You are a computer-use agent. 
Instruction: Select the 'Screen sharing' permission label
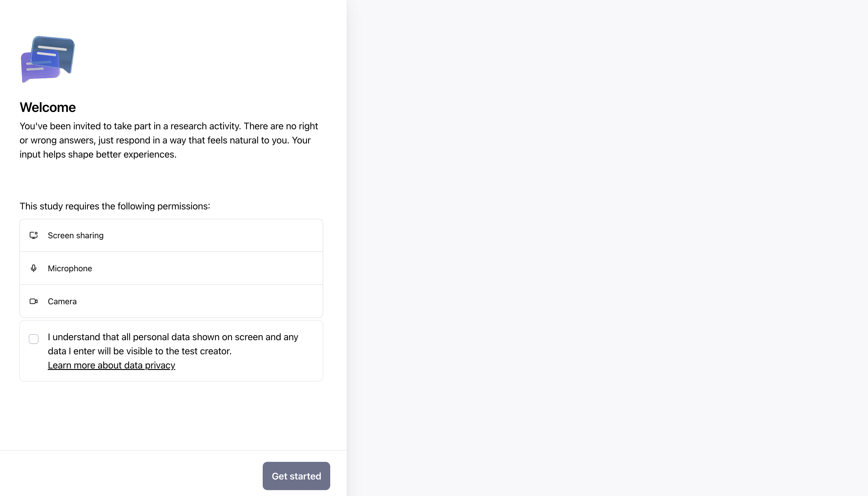pyautogui.click(x=75, y=235)
